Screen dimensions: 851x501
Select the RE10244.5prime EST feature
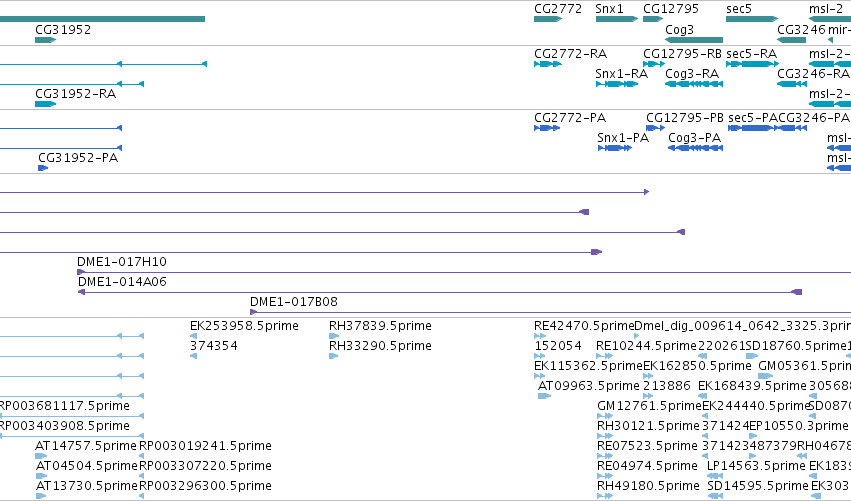(x=604, y=356)
